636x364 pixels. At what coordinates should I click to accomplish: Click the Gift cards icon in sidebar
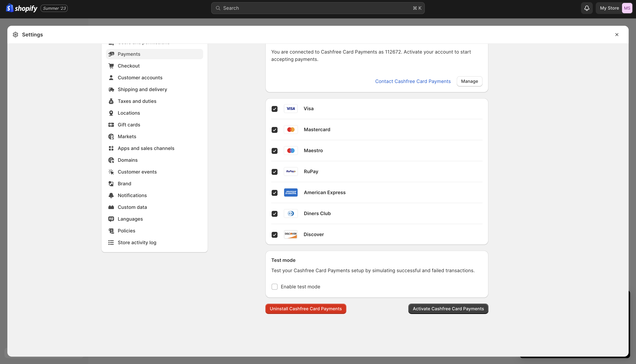click(x=111, y=125)
